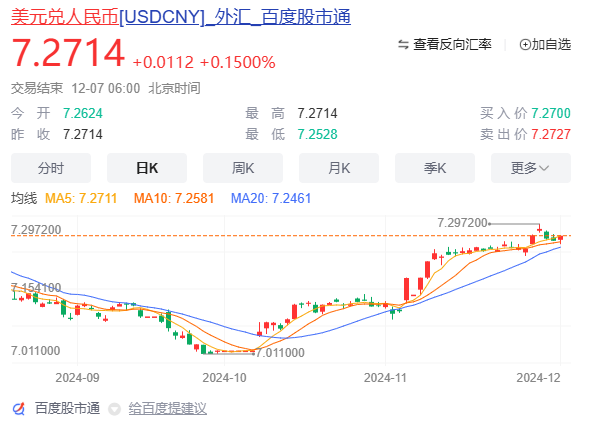Add to watchlist via 加自选 label
Screen dimensions: 596x427
click(551, 44)
